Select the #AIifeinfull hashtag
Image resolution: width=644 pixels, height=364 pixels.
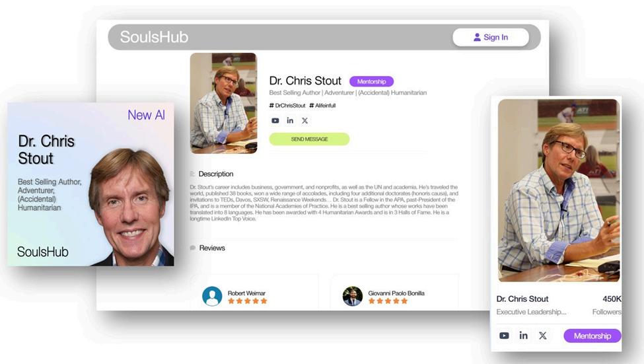point(322,106)
